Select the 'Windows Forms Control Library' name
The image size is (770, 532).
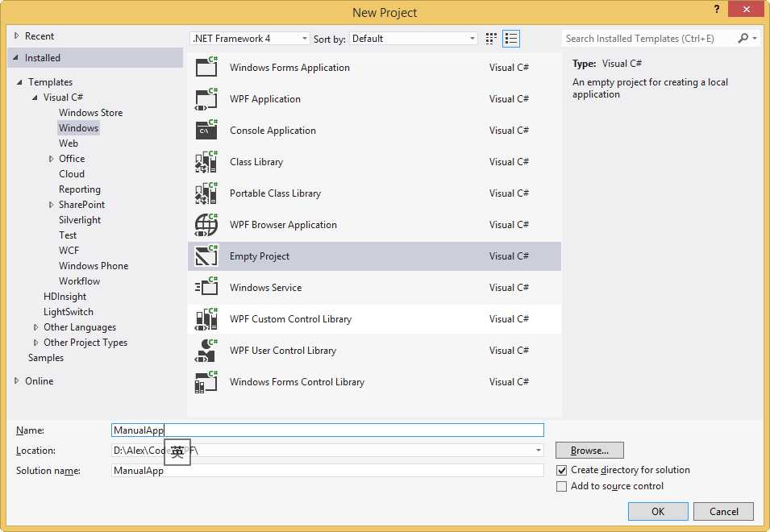click(x=297, y=381)
